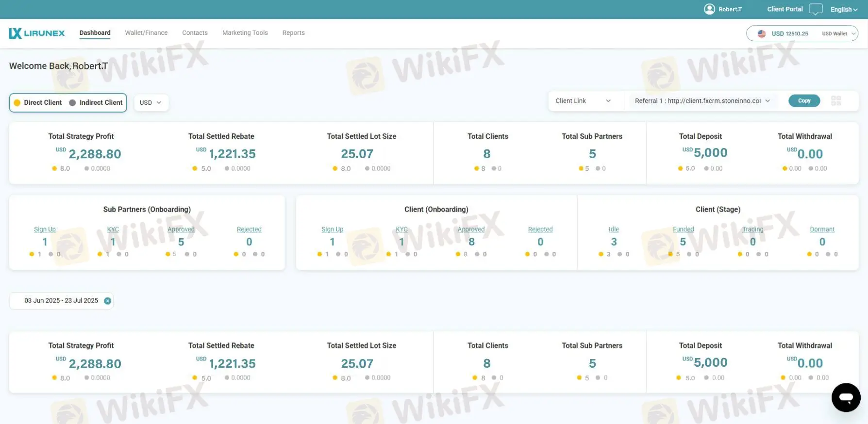Image resolution: width=868 pixels, height=424 pixels.
Task: Expand the USD Wallet selector
Action: (x=838, y=33)
